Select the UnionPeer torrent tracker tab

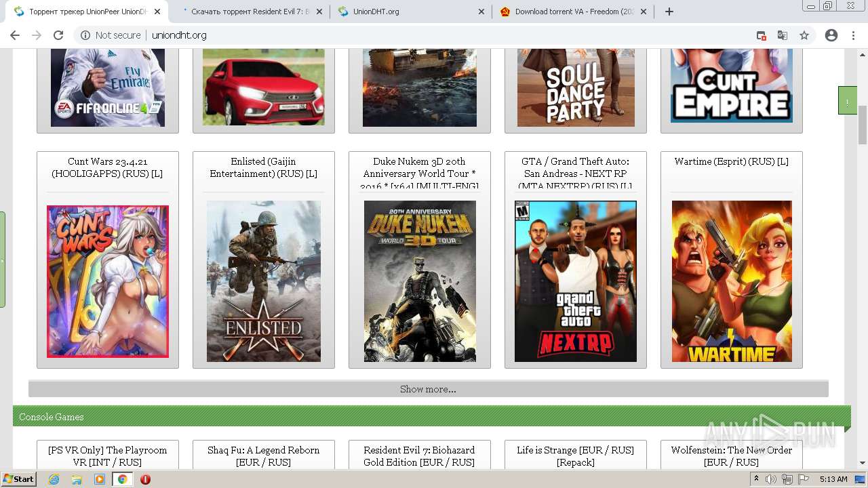point(86,12)
